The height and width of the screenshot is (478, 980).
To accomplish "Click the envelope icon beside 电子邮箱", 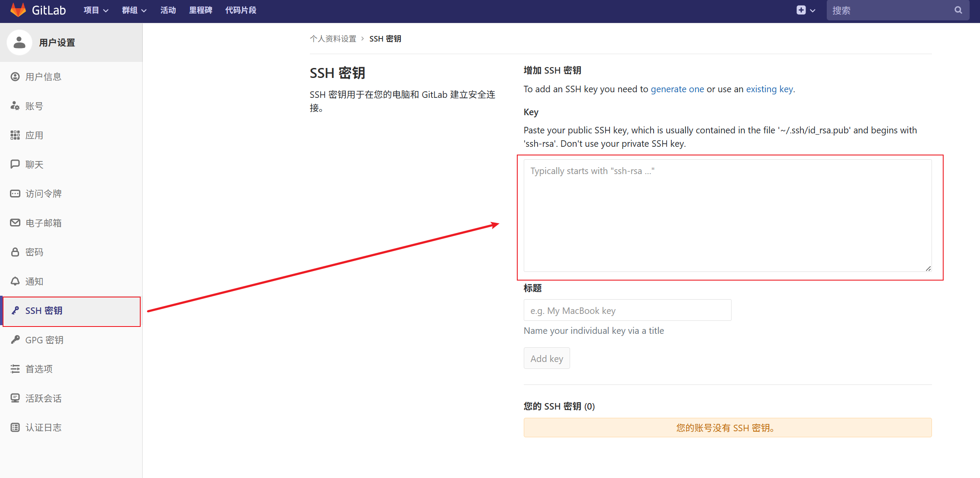I will point(15,223).
